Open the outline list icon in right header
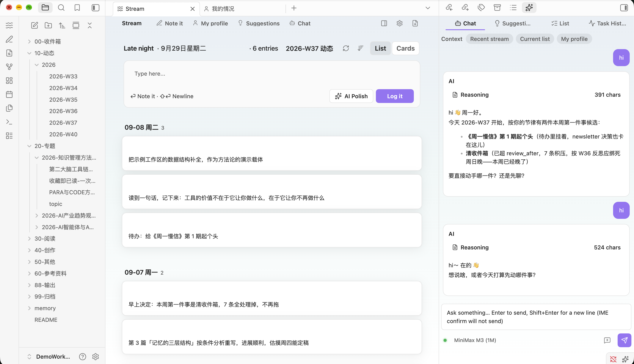 click(513, 8)
